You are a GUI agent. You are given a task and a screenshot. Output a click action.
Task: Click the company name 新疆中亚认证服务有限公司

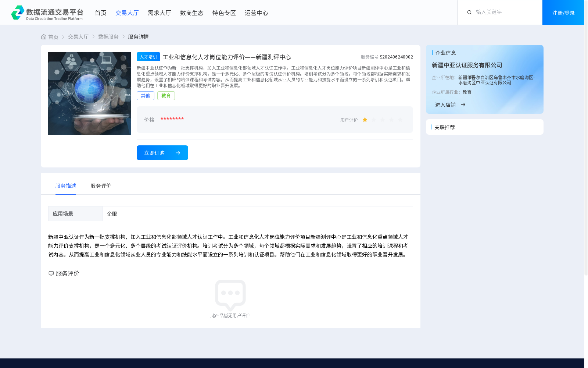[467, 65]
